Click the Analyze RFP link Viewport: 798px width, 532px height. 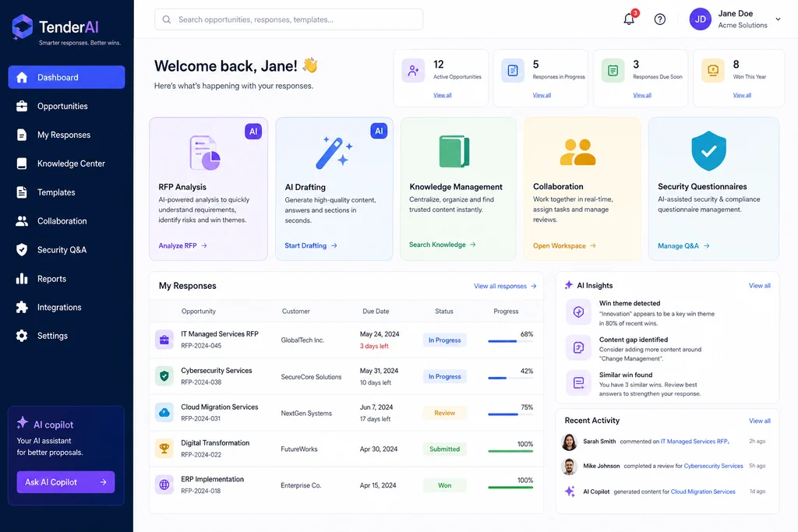click(x=182, y=245)
